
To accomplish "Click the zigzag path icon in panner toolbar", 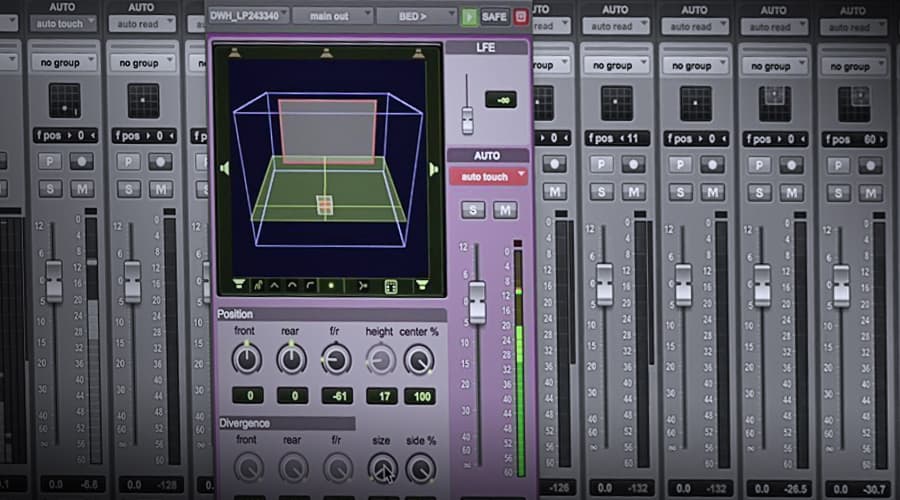I will tap(258, 285).
